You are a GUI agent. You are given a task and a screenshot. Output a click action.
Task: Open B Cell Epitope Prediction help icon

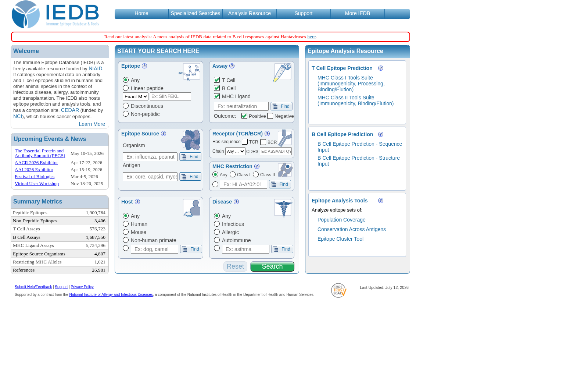tap(381, 134)
